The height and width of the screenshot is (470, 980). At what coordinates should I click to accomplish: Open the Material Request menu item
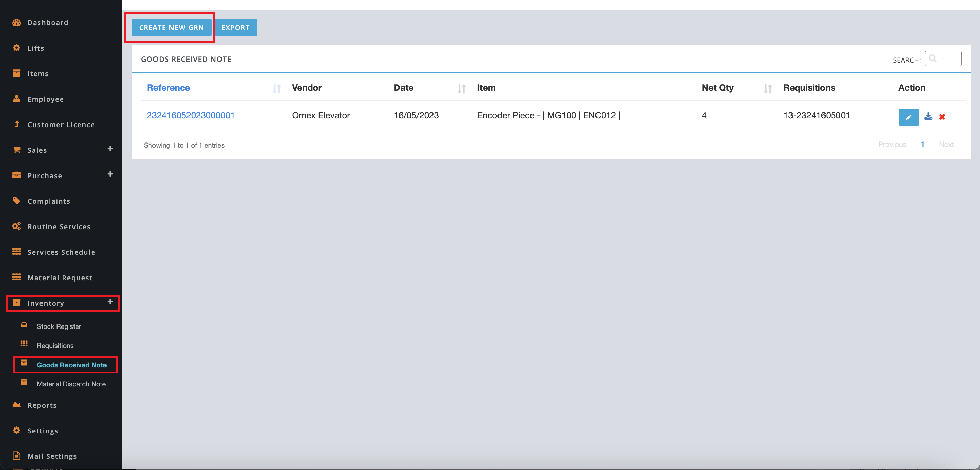[60, 278]
